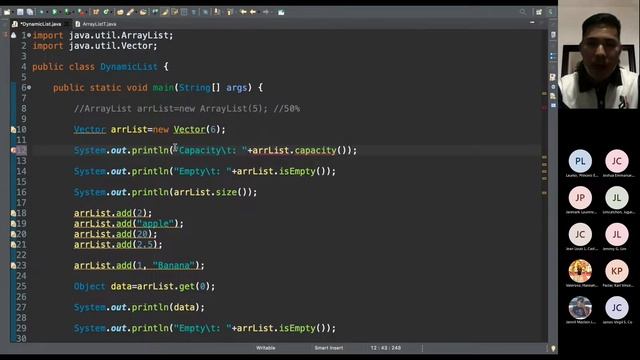The height and width of the screenshot is (360, 640).
Task: Click the Pin Editor toolbar icon
Action: coord(281,12)
